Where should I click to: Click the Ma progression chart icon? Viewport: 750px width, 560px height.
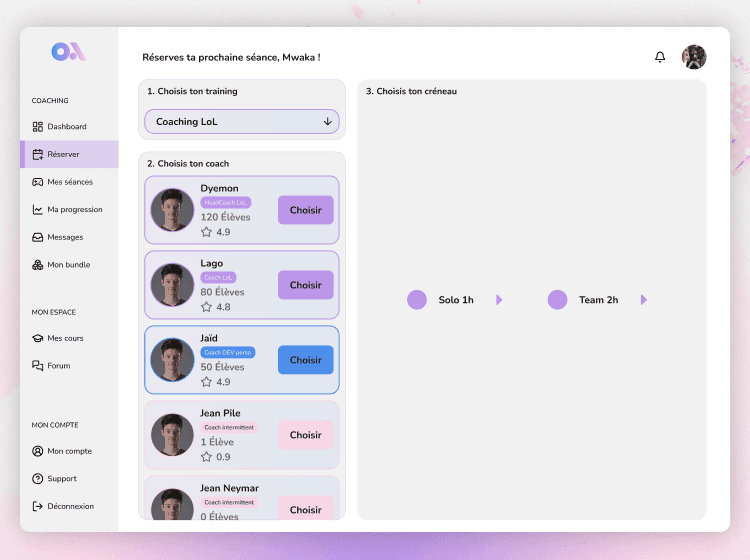[x=38, y=209]
